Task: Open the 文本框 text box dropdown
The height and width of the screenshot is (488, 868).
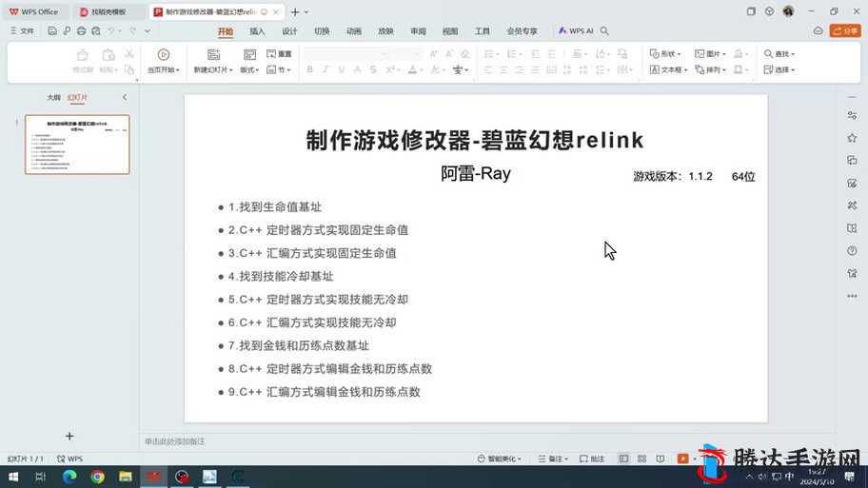Action: [668, 69]
